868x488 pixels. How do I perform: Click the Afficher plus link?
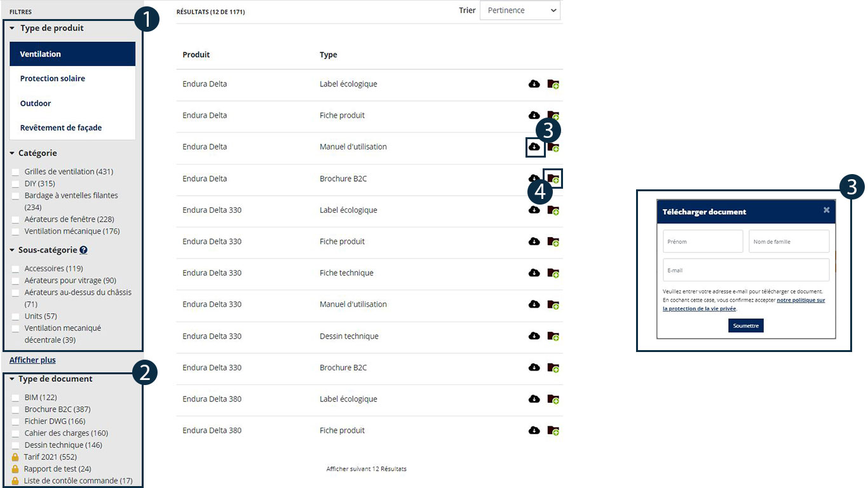click(32, 360)
